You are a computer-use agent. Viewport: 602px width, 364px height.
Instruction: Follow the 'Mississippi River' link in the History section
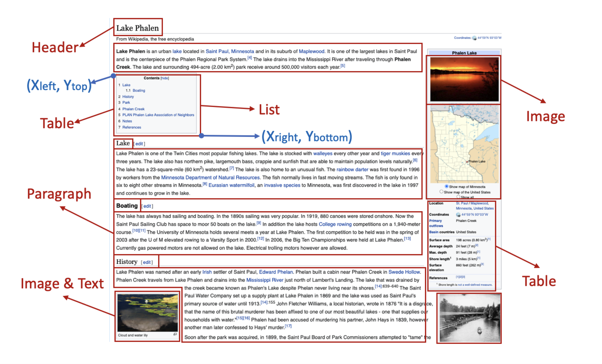(x=265, y=280)
